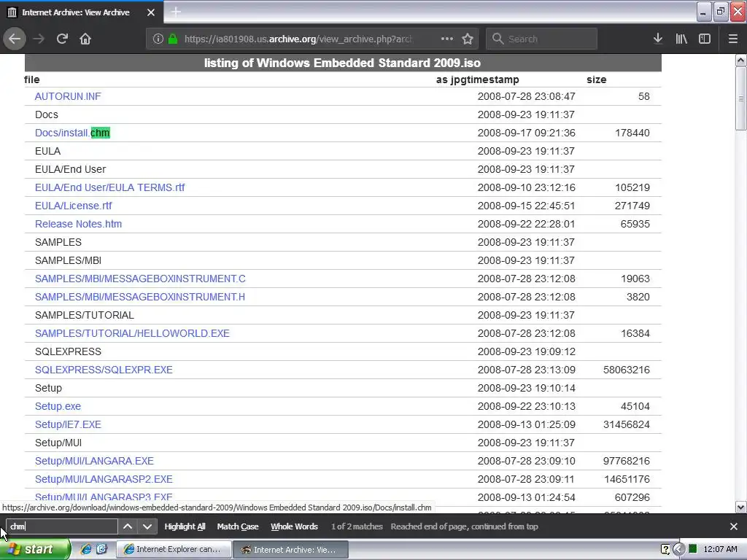Open Docs/install.chm link
This screenshot has height=560, width=747.
click(x=72, y=133)
